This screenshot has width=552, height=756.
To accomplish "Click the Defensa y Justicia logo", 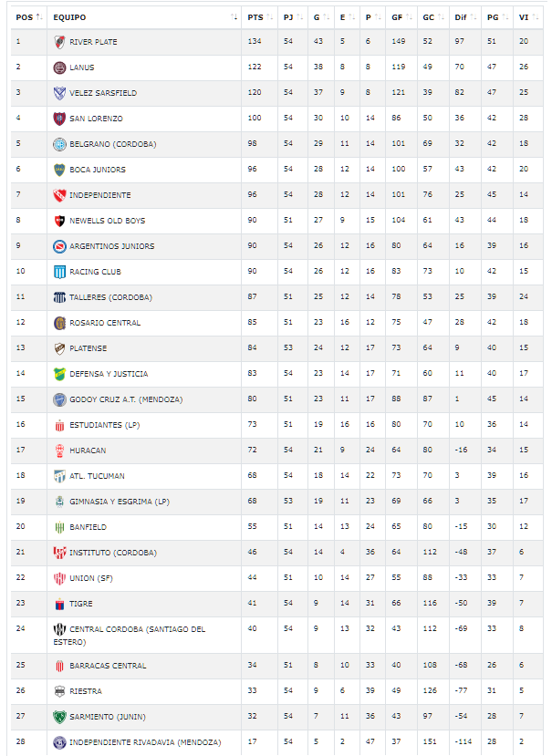I will click(x=59, y=374).
